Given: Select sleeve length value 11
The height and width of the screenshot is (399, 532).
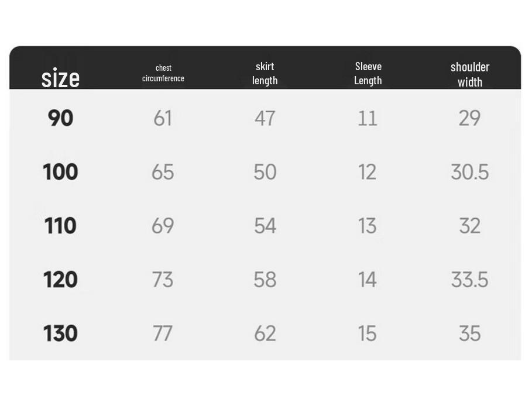Looking at the screenshot, I should (368, 118).
